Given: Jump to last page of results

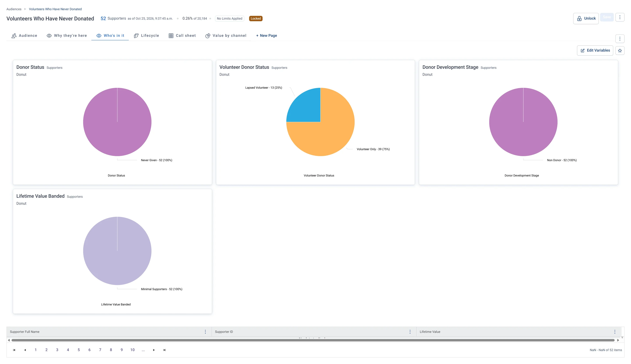Looking at the screenshot, I should (165, 350).
